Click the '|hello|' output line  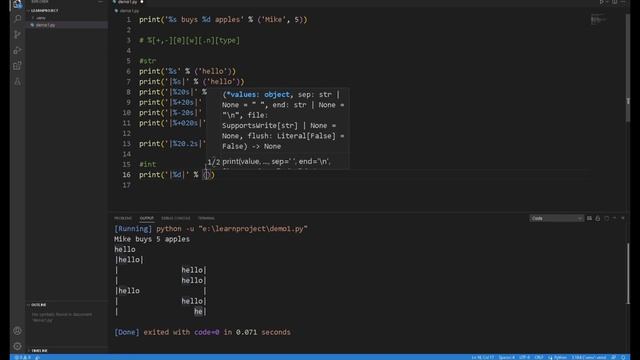(129, 260)
